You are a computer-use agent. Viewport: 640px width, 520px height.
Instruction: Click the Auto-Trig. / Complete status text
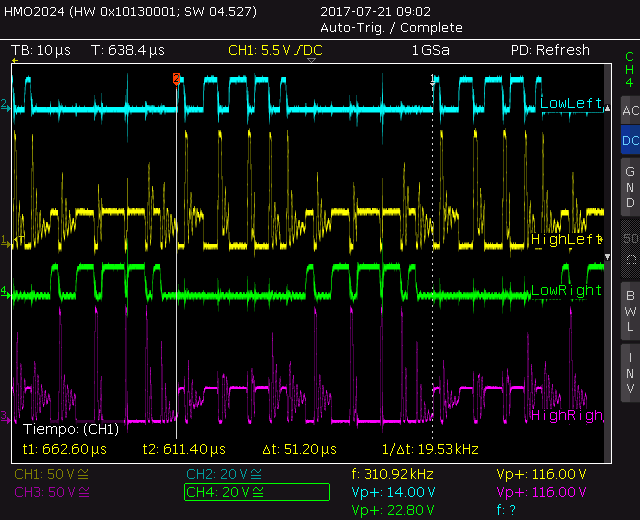click(391, 28)
